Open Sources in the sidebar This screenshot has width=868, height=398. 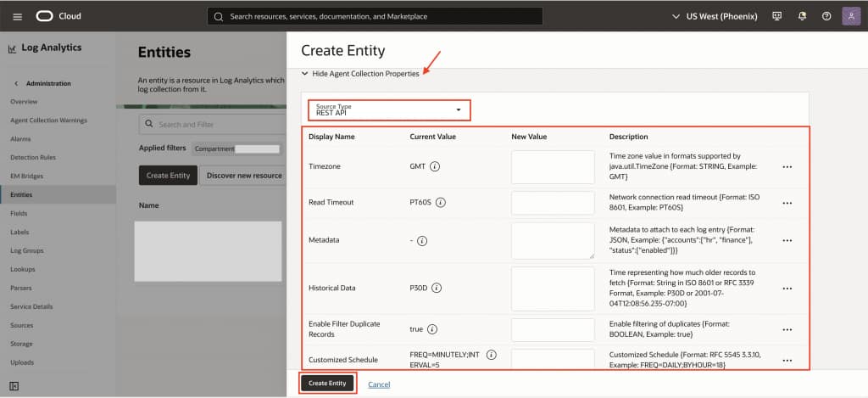coord(21,325)
